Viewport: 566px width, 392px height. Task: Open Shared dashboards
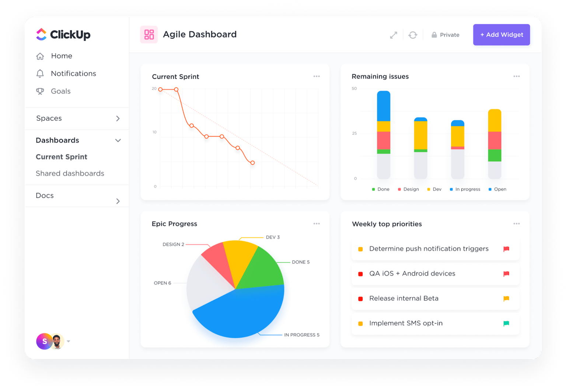pyautogui.click(x=70, y=173)
